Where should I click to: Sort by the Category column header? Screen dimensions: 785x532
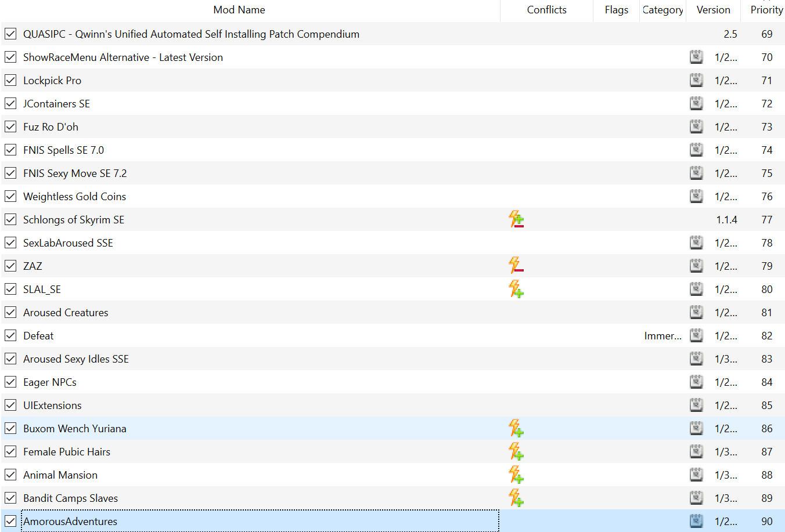pyautogui.click(x=662, y=10)
